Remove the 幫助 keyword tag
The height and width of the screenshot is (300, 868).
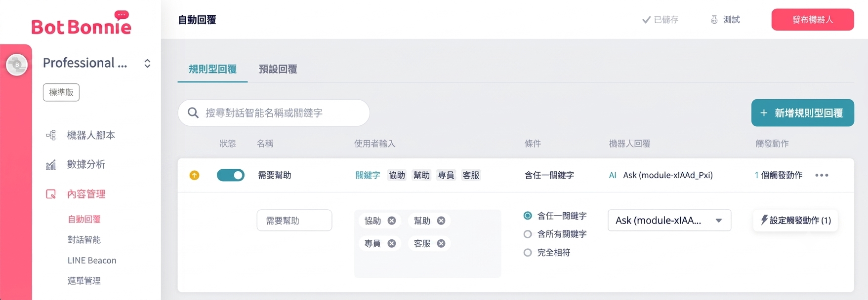click(x=441, y=221)
